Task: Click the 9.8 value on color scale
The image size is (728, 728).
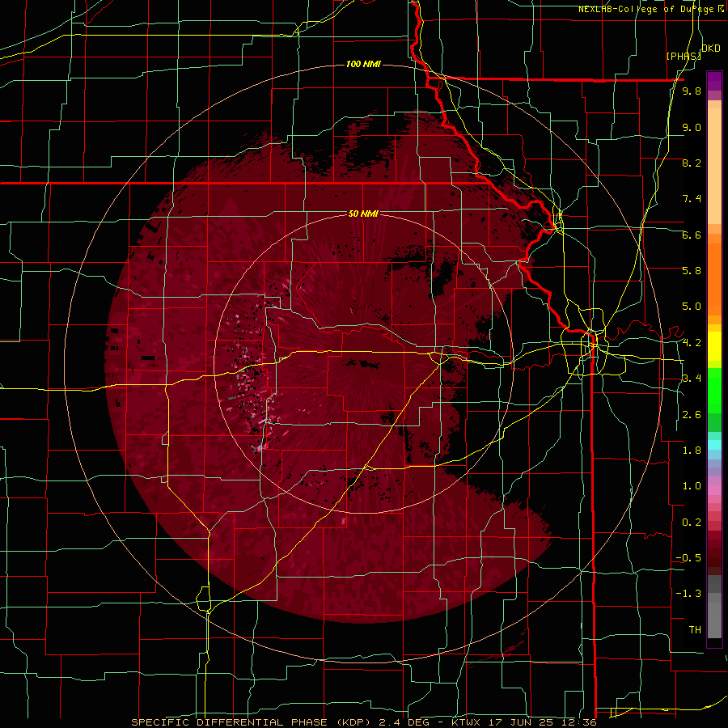Action: coord(692,91)
